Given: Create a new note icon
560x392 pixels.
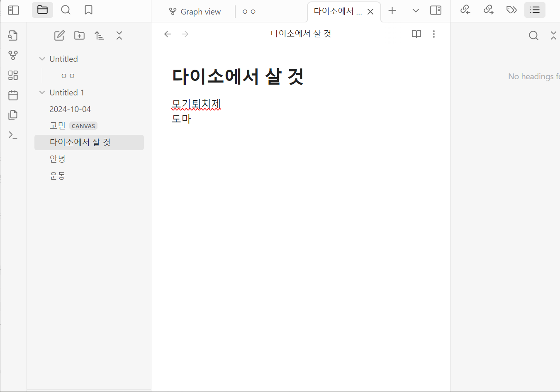Looking at the screenshot, I should point(59,36).
